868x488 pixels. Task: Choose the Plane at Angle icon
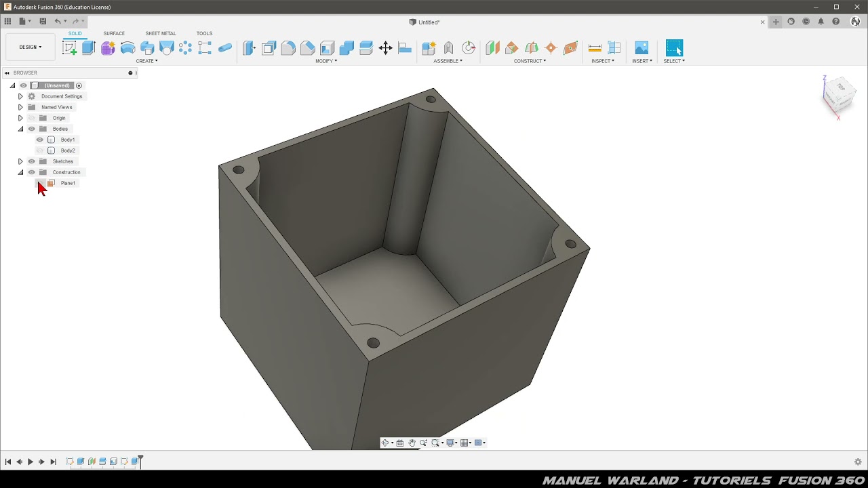click(x=512, y=48)
